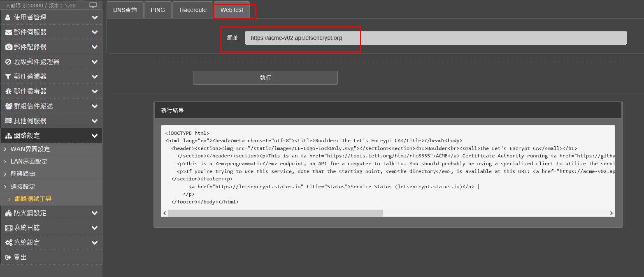Switch to the DNS查詢 tab
The height and width of the screenshot is (277, 644).
click(125, 10)
